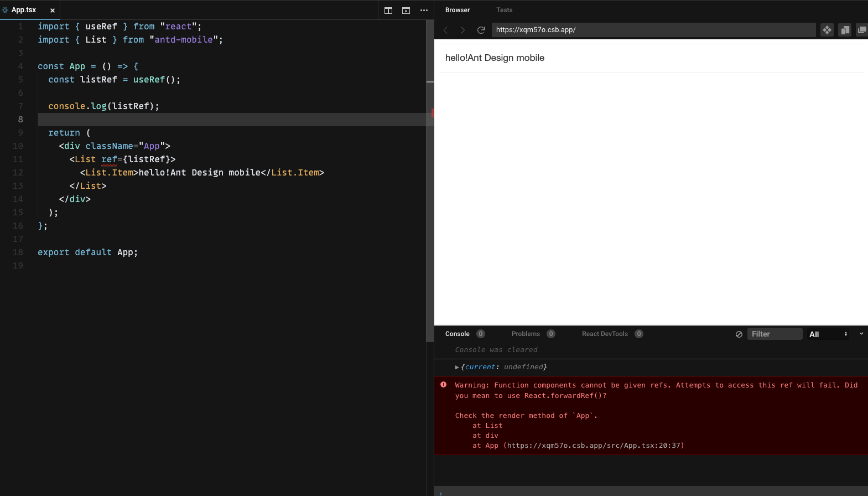
Task: Click the copy-pages icon next to address bar
Action: point(845,30)
